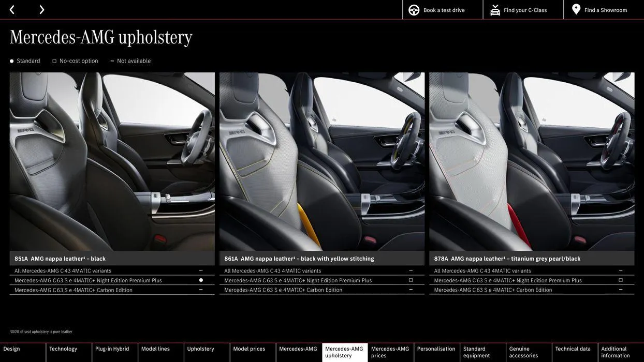
Task: Go to the Mercedes-AMG prices tab
Action: 390,352
